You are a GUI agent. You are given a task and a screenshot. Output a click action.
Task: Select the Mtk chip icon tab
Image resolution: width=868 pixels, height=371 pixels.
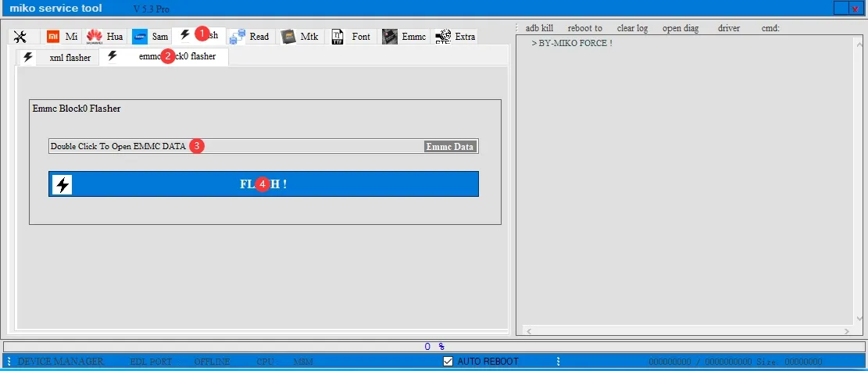coord(288,37)
